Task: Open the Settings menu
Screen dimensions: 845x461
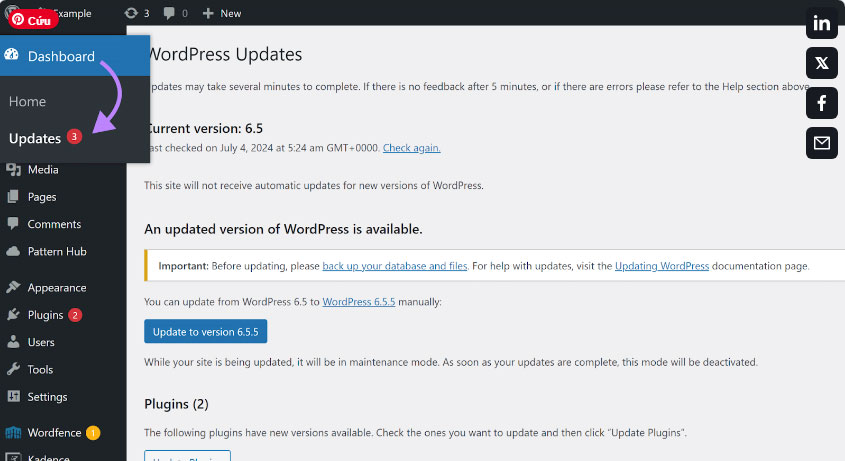Action: tap(47, 397)
